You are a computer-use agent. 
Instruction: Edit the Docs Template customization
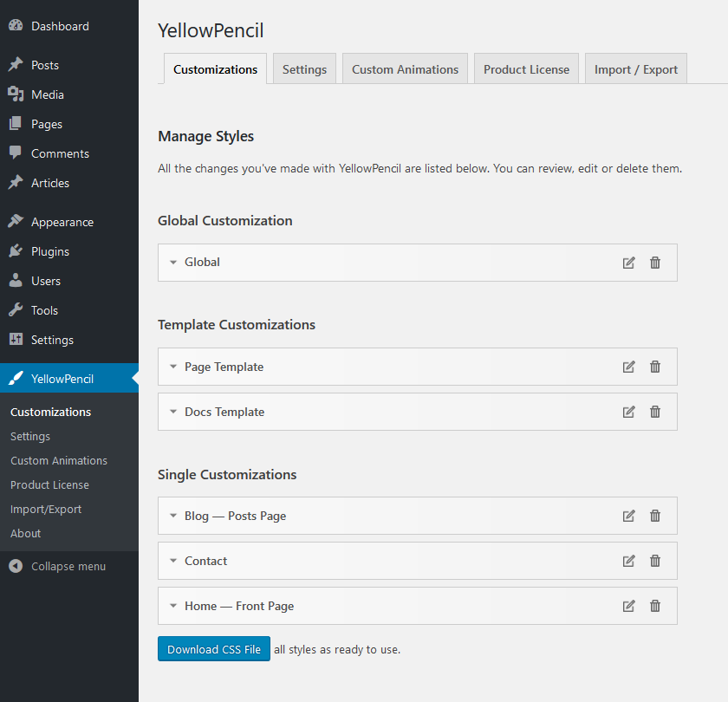pos(628,412)
